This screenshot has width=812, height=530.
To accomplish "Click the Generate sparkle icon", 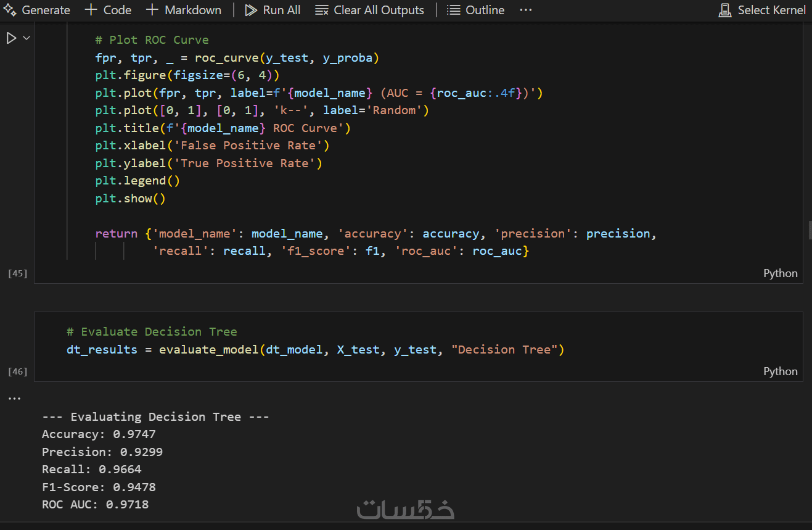I will tap(9, 10).
